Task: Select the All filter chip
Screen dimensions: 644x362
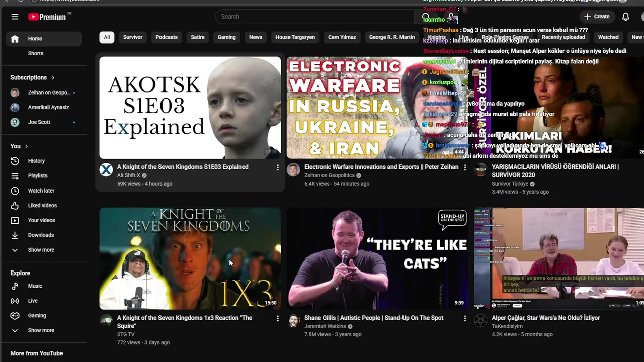Action: [x=107, y=37]
